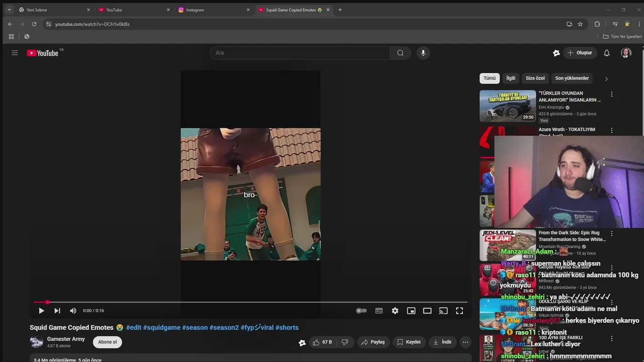Bookmark this page star icon
644x362 pixels.
pyautogui.click(x=580, y=24)
